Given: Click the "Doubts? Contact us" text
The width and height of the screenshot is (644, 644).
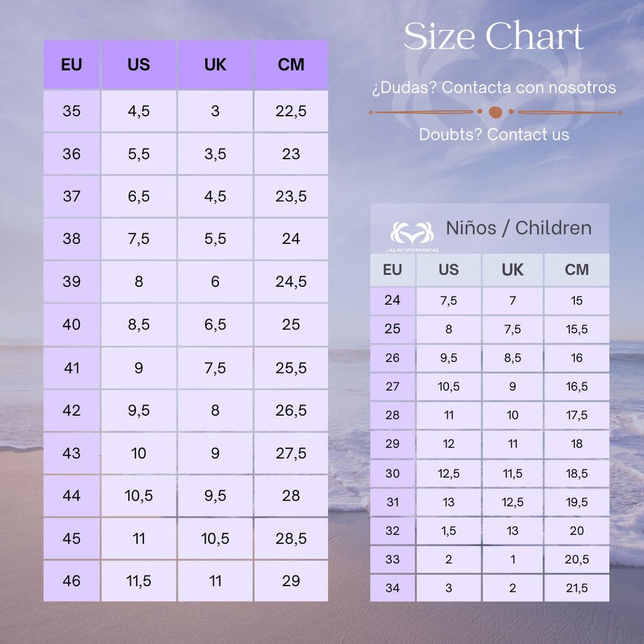Looking at the screenshot, I should coord(494,135).
